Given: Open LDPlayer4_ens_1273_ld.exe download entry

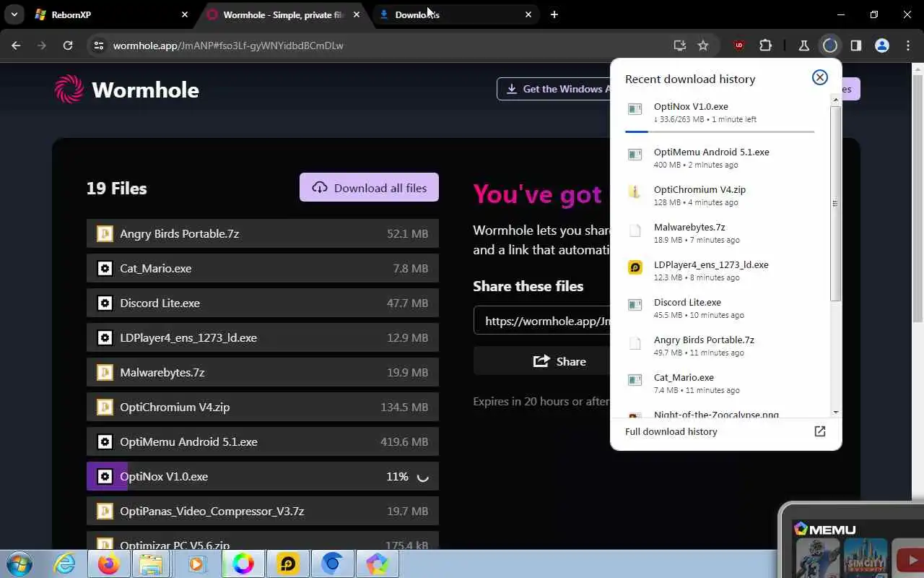Looking at the screenshot, I should [720, 271].
